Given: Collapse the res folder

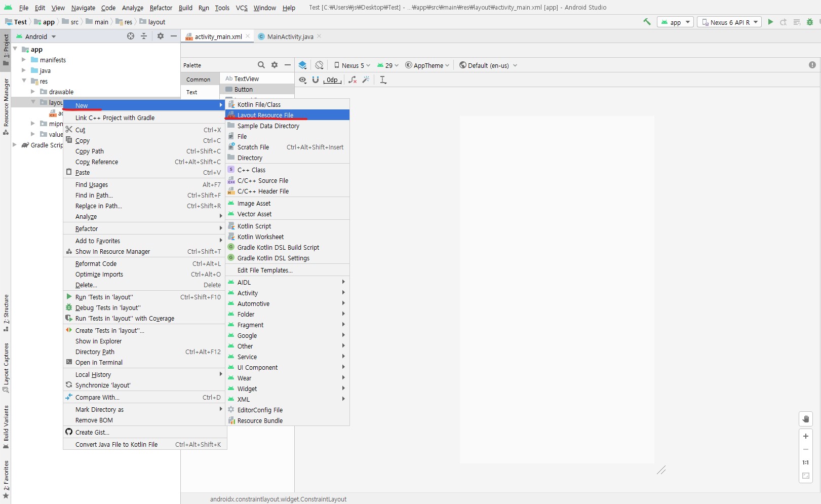Looking at the screenshot, I should click(x=23, y=81).
